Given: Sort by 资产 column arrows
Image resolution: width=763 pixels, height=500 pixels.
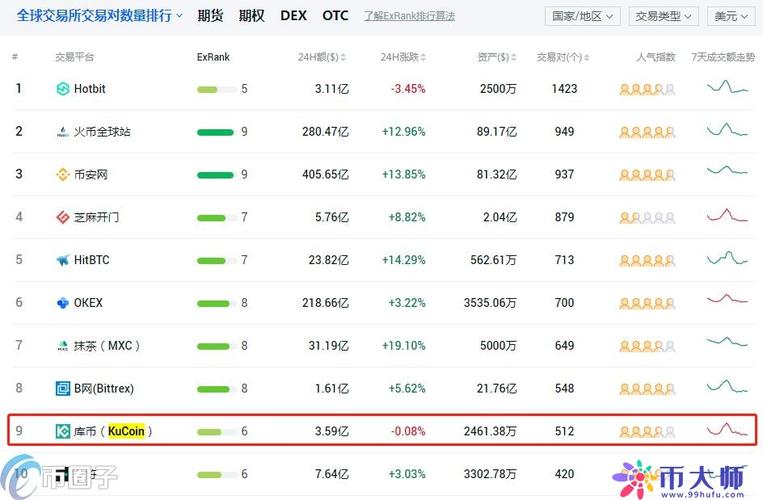Looking at the screenshot, I should point(513,57).
